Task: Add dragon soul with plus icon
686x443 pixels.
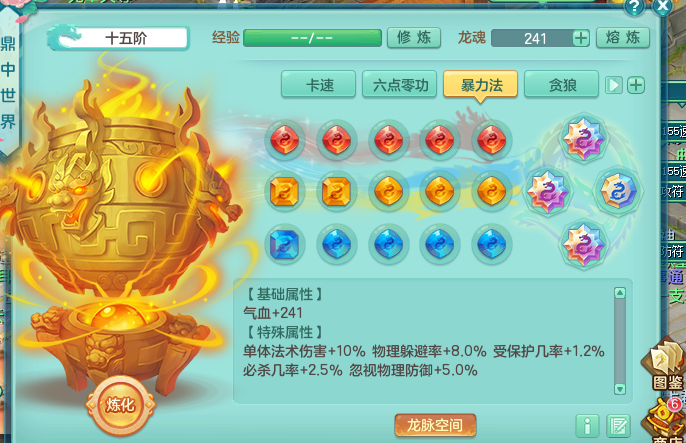Action: [581, 38]
